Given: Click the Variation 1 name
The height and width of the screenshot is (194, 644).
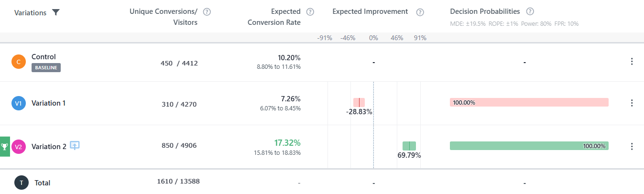Looking at the screenshot, I should tap(49, 103).
